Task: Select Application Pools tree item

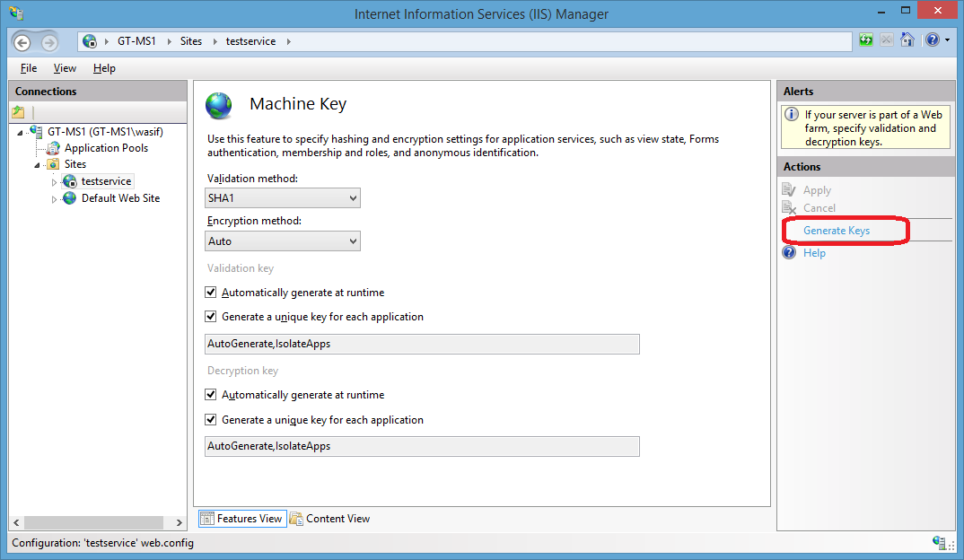Action: tap(106, 148)
